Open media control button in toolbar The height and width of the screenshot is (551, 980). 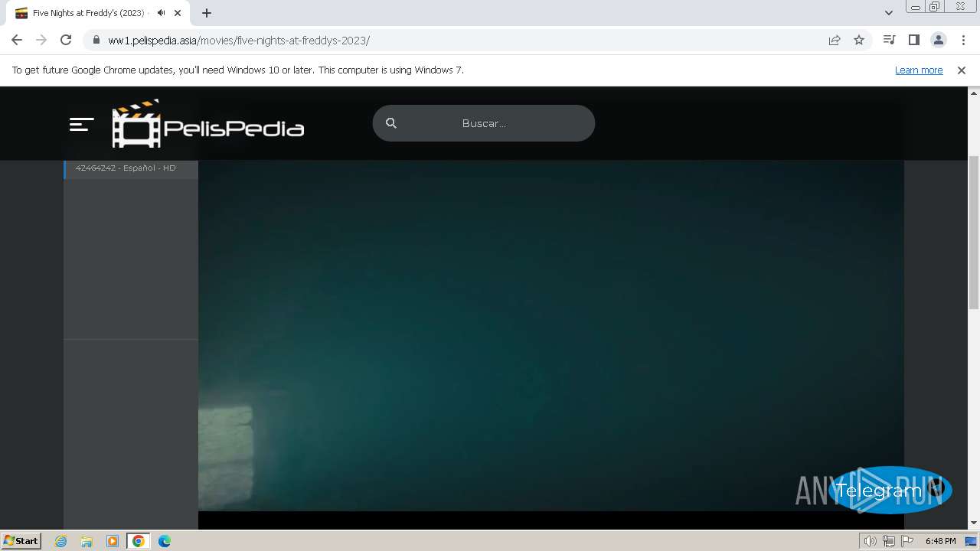889,40
